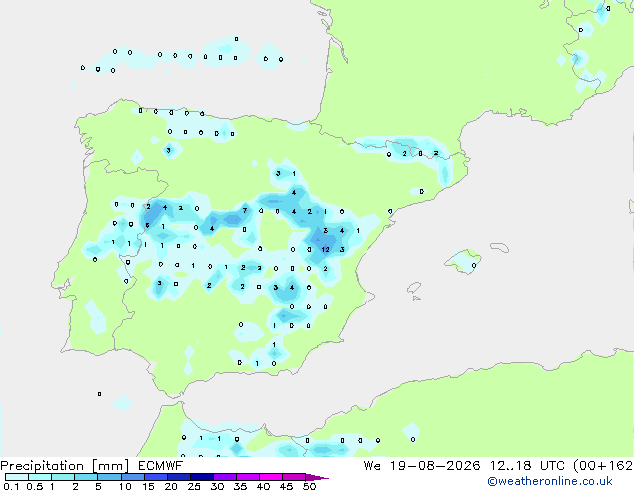Click the legend label '20'

pos(171,486)
